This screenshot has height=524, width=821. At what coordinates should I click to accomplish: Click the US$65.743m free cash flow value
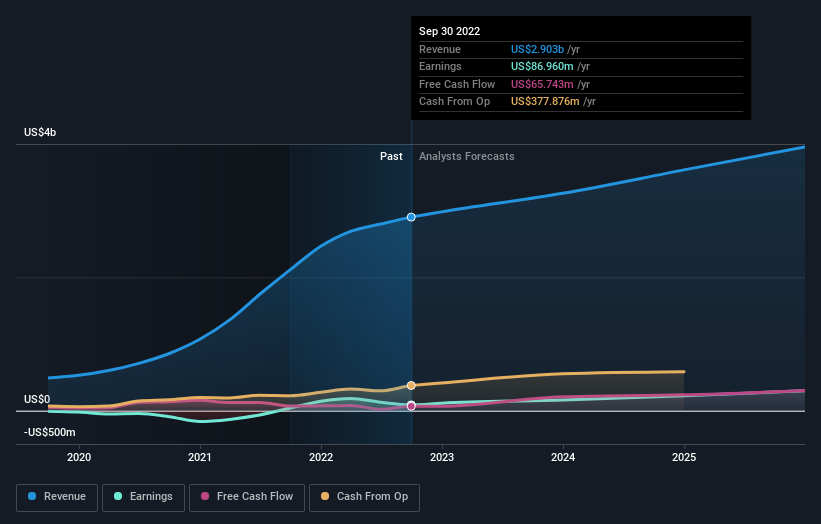click(x=542, y=84)
